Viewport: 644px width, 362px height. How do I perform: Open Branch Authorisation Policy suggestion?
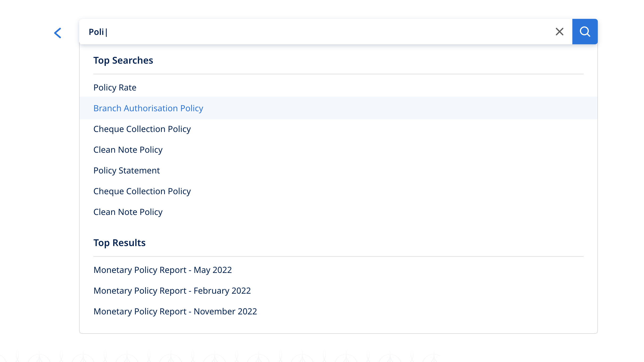point(148,108)
